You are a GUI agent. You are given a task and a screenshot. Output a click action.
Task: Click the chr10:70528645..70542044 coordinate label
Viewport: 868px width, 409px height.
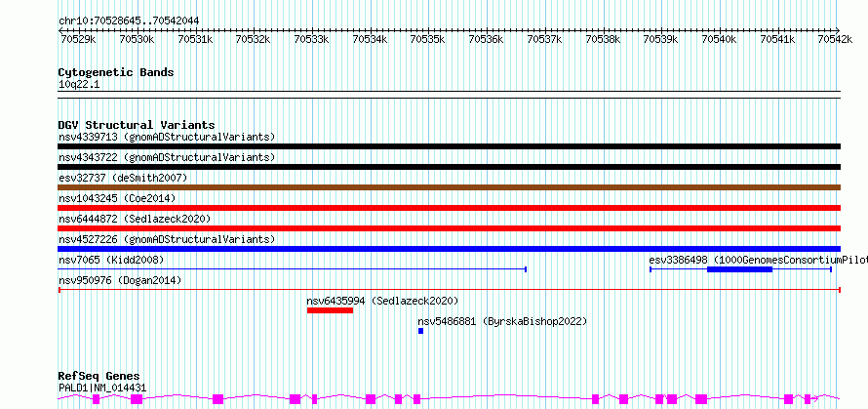(x=129, y=21)
